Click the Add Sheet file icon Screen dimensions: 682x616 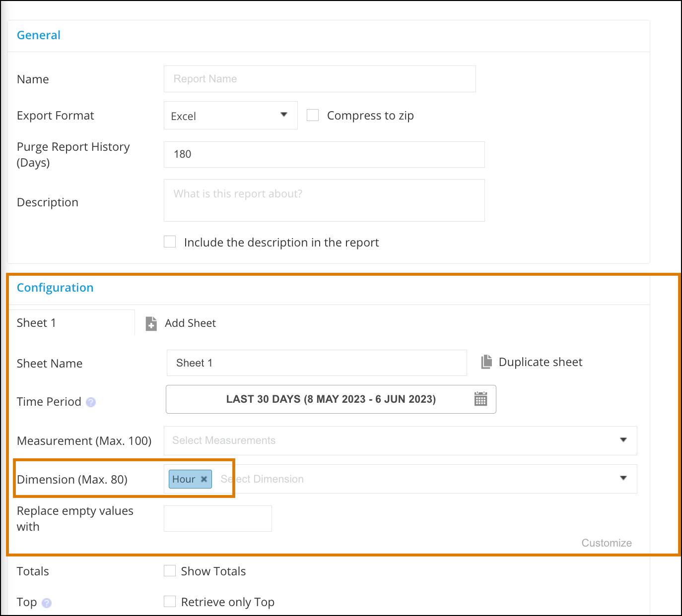(151, 323)
